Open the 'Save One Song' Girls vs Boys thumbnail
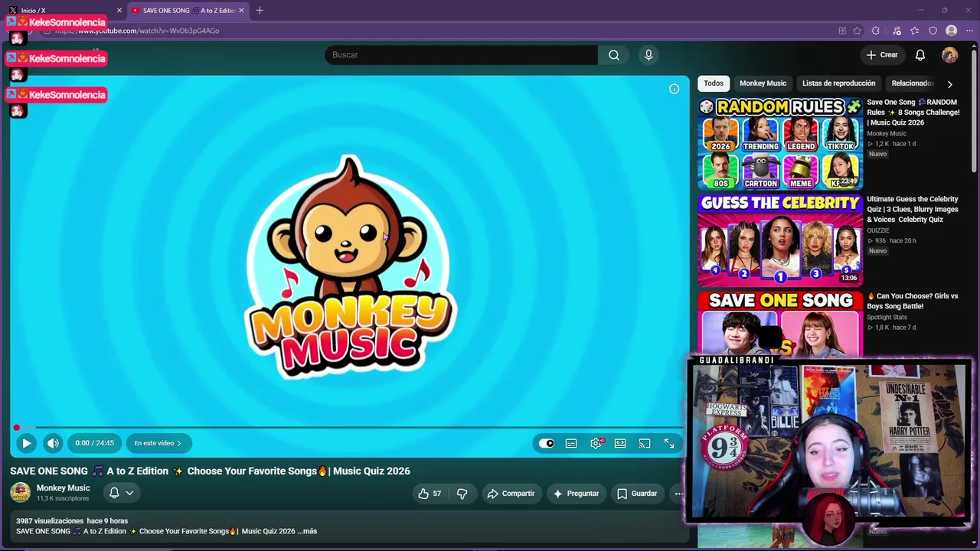Screen dimensions: 980x551 click(x=780, y=324)
